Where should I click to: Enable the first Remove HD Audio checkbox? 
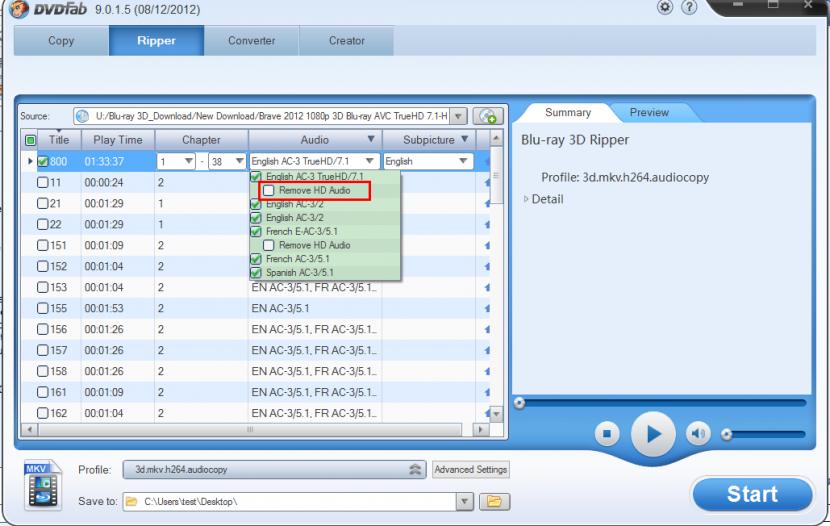point(268,190)
